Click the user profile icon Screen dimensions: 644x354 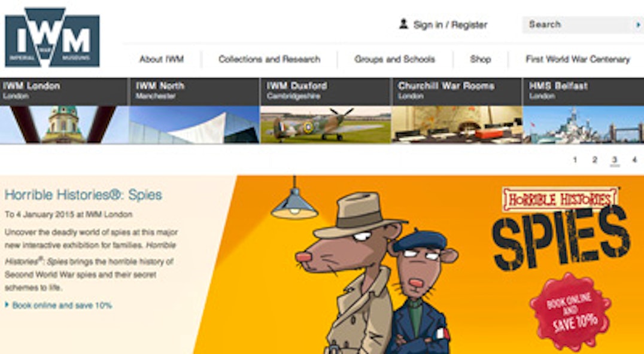[x=403, y=24]
